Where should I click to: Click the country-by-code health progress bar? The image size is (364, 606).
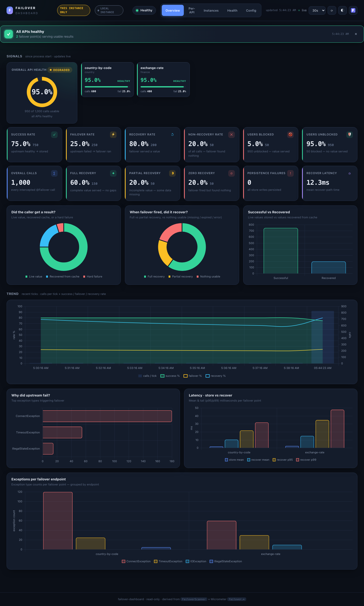(107, 87)
